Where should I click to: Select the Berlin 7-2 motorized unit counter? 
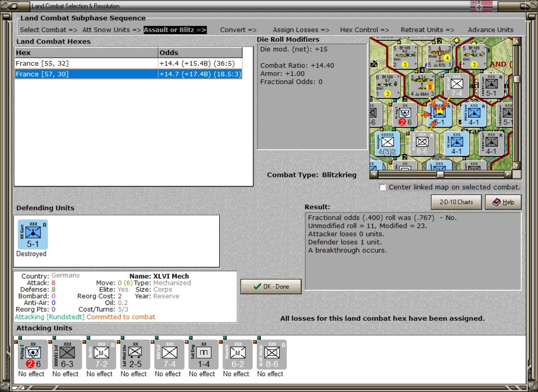101,355
